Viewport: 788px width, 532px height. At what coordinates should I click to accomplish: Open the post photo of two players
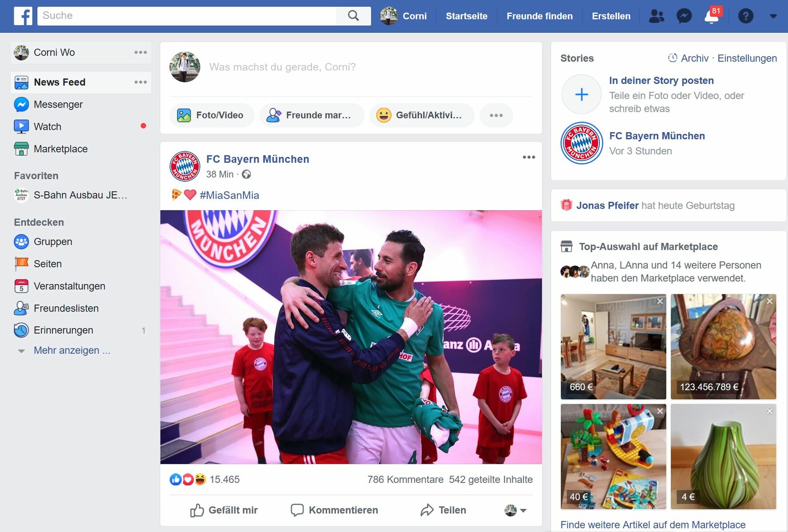(x=351, y=337)
